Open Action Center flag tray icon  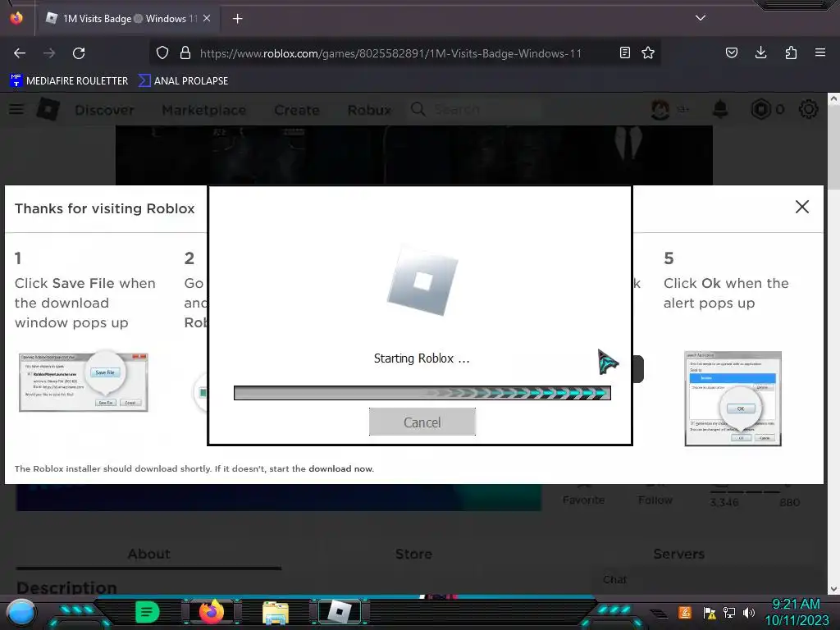click(710, 612)
